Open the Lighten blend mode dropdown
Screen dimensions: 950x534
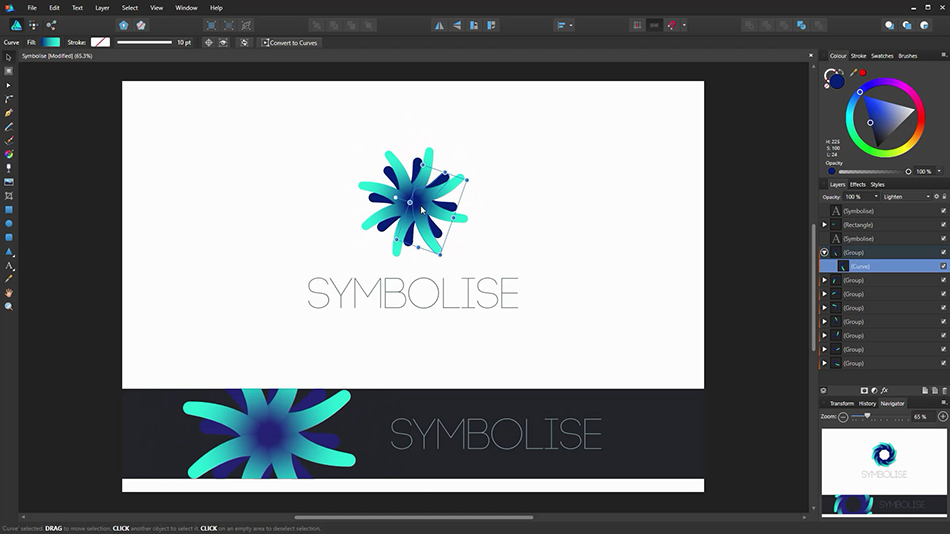point(906,197)
